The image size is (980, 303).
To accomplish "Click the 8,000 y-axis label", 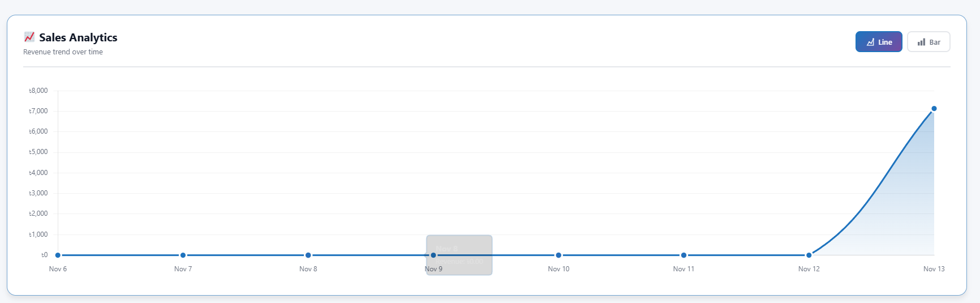I will (38, 91).
